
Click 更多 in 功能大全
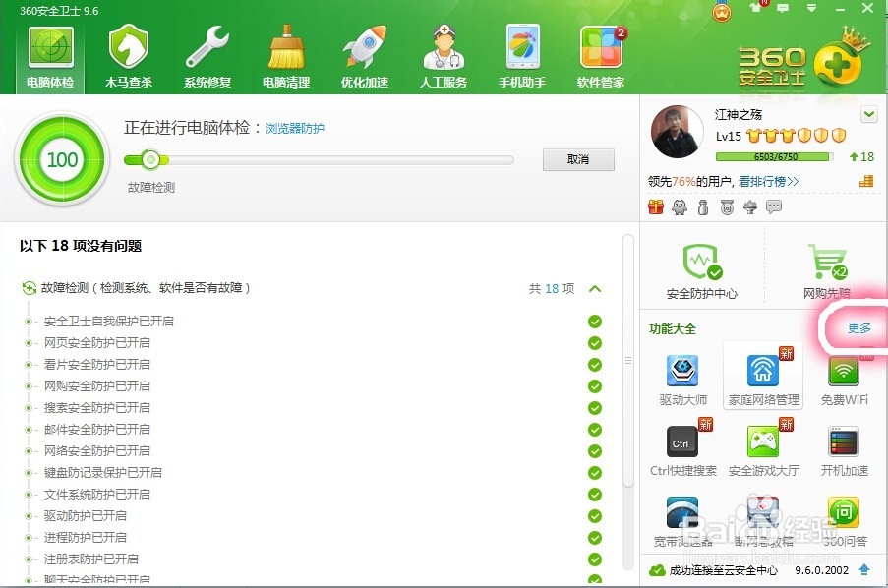859,328
